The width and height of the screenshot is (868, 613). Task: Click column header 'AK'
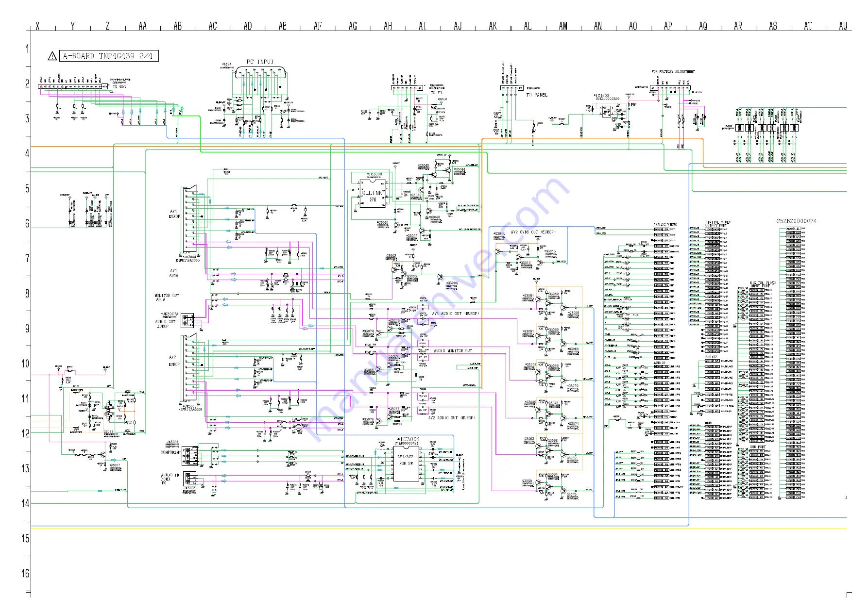493,26
